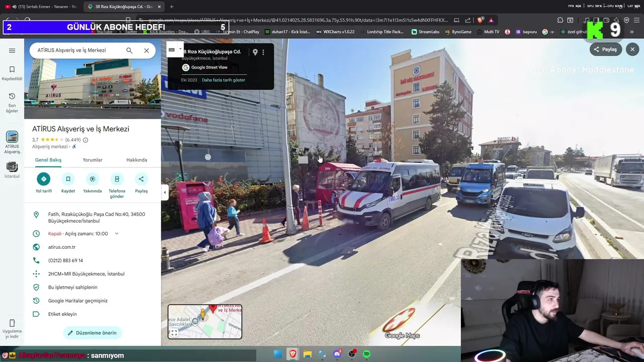Image resolution: width=644 pixels, height=362 pixels.
Task: Open Brave browser from taskbar
Action: 293,354
